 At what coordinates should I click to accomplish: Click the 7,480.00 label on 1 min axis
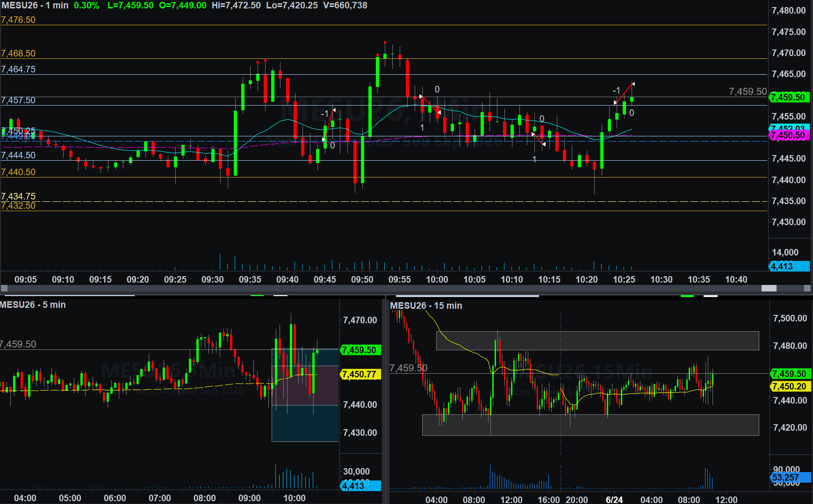point(789,10)
